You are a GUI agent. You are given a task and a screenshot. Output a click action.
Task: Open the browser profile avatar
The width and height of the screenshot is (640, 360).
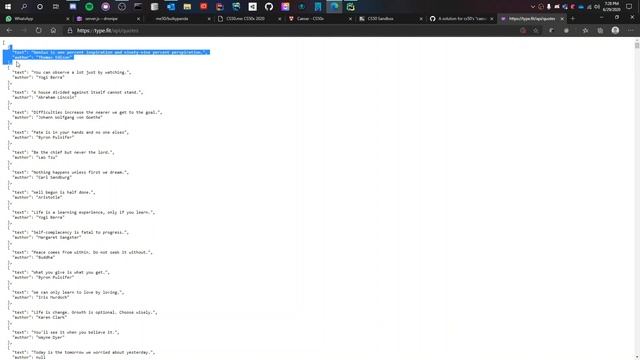pyautogui.click(x=615, y=31)
